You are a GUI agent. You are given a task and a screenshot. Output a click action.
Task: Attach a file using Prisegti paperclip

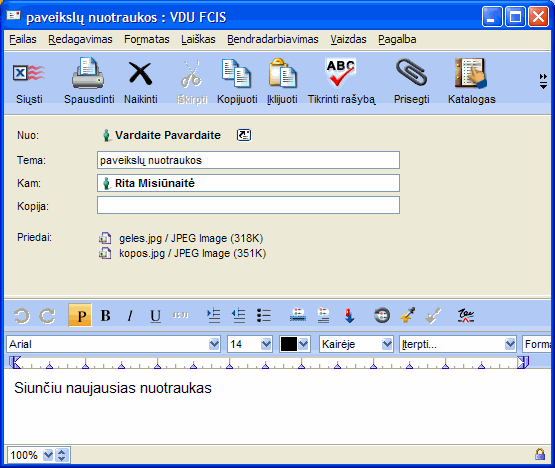411,82
